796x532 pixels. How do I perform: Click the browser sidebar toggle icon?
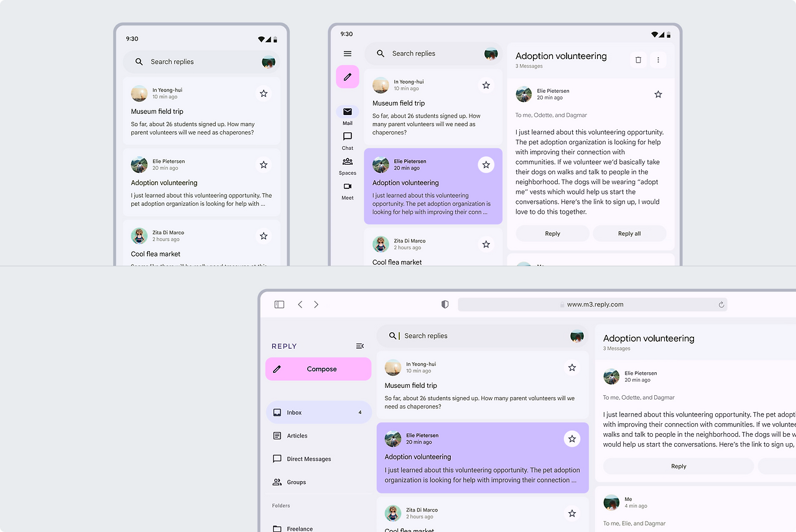click(279, 305)
